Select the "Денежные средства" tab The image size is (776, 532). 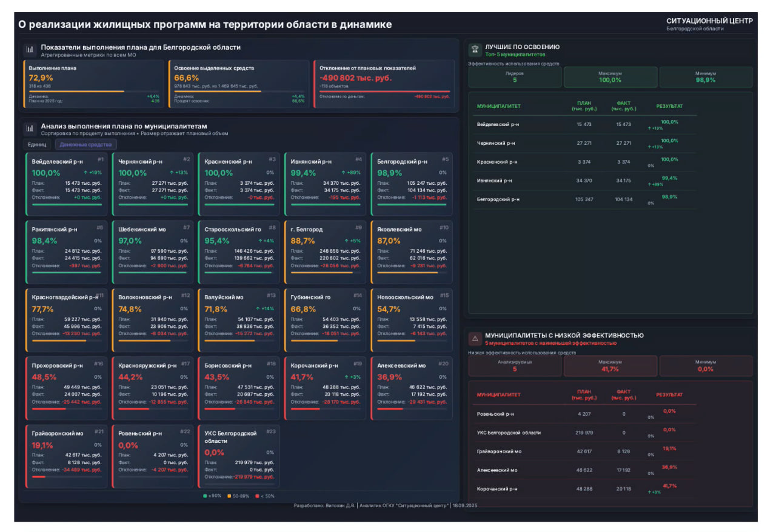[x=85, y=145]
